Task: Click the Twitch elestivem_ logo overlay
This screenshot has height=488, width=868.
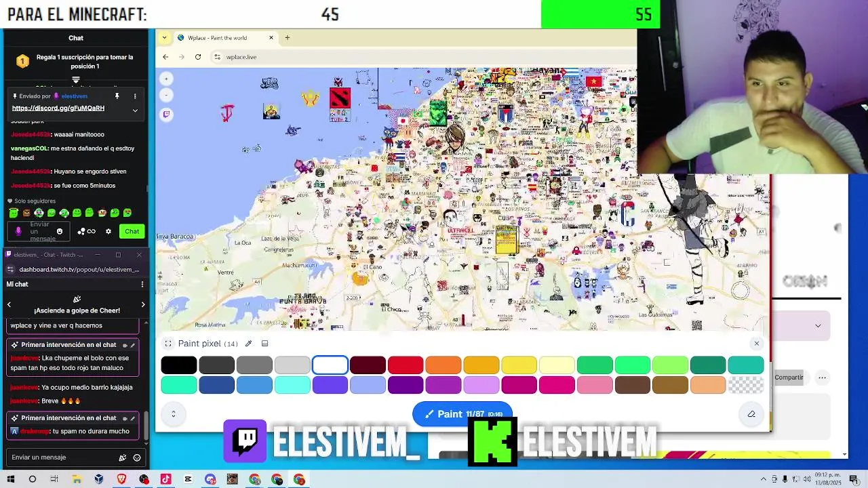Action: point(322,442)
